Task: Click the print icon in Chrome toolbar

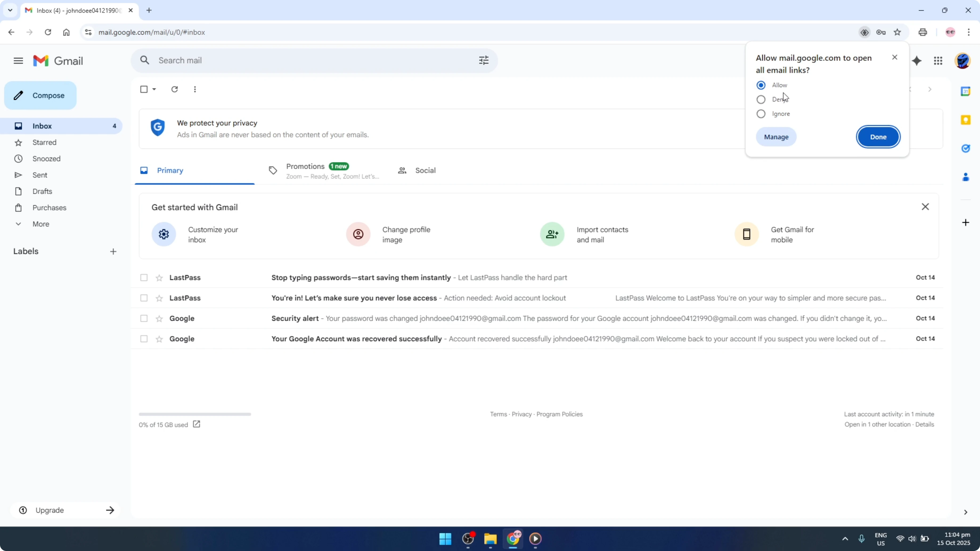Action: point(922,32)
